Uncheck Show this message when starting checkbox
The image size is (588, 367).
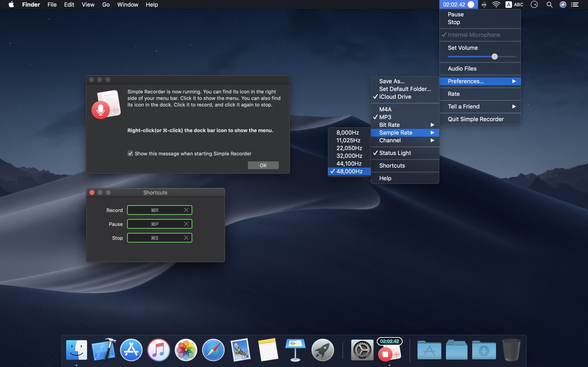point(130,154)
